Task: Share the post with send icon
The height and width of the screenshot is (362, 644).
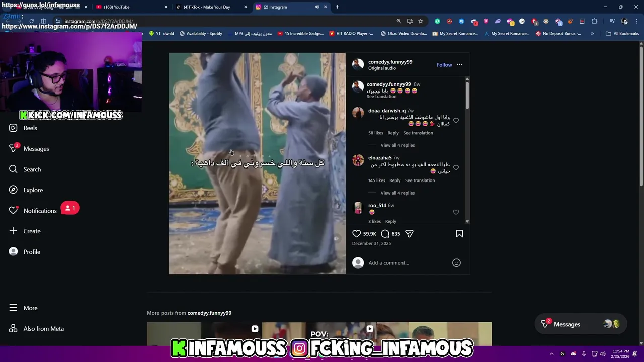Action: pos(409,234)
